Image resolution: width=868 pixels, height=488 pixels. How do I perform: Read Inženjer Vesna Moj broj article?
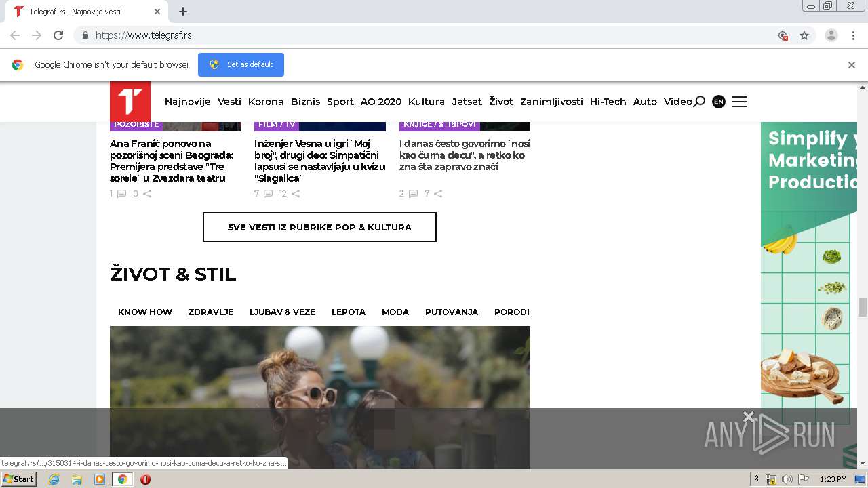click(320, 161)
